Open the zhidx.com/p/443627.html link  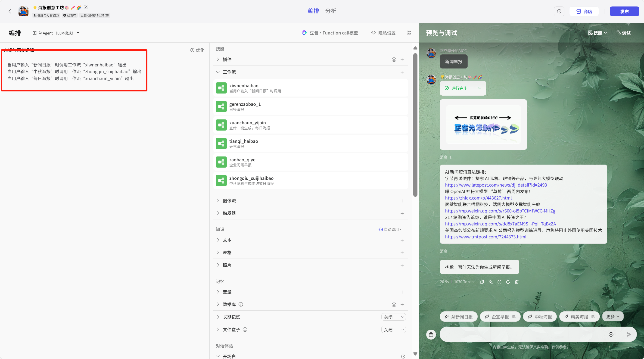click(x=478, y=198)
